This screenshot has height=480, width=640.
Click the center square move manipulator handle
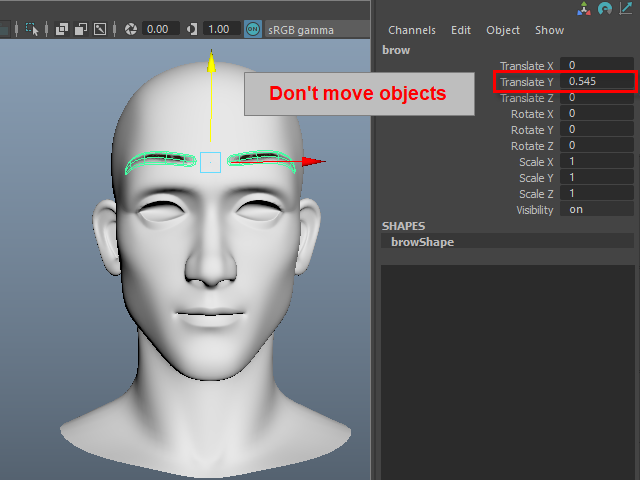210,162
